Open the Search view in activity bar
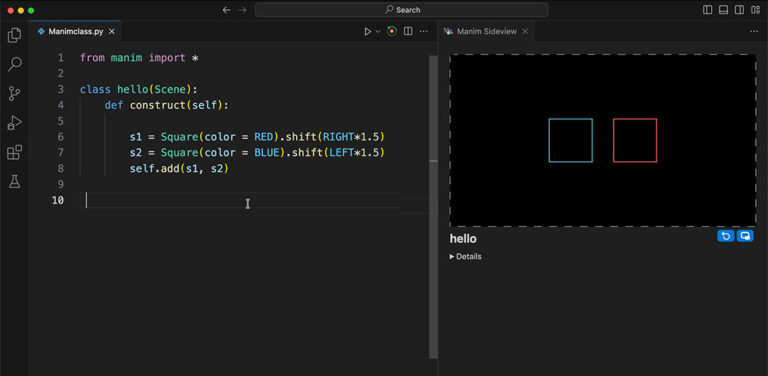Screen dimensions: 768x376 tap(15, 64)
